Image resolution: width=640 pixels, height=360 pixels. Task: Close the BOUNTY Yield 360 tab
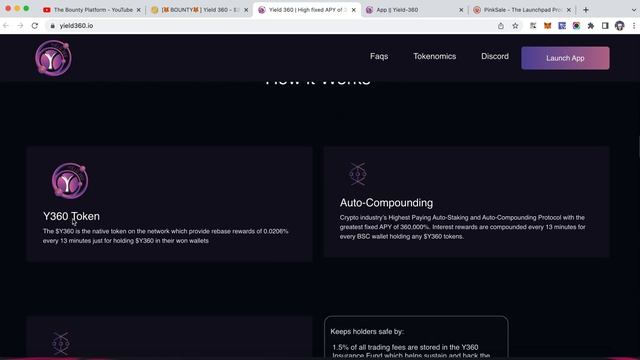[x=246, y=10]
